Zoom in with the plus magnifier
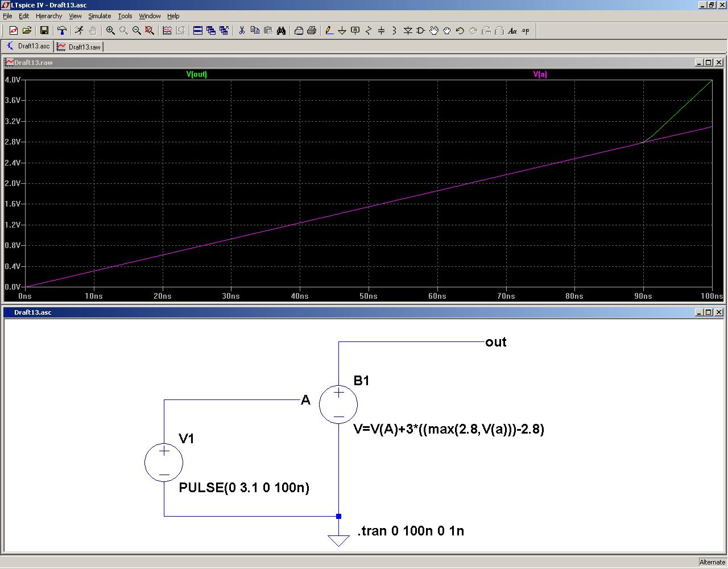The height and width of the screenshot is (569, 728). [x=110, y=31]
